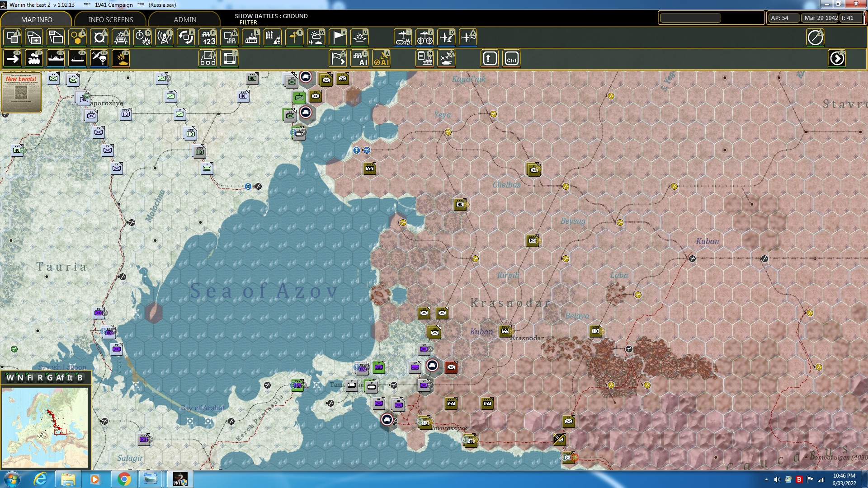Toggle the It nation filter
This screenshot has width=868, height=488.
(70, 378)
